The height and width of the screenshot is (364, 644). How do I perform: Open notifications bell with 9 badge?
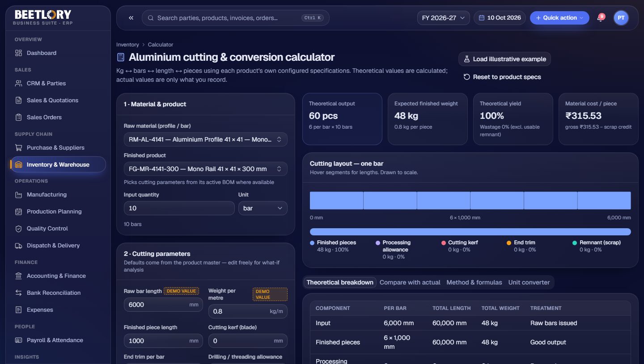tap(600, 18)
